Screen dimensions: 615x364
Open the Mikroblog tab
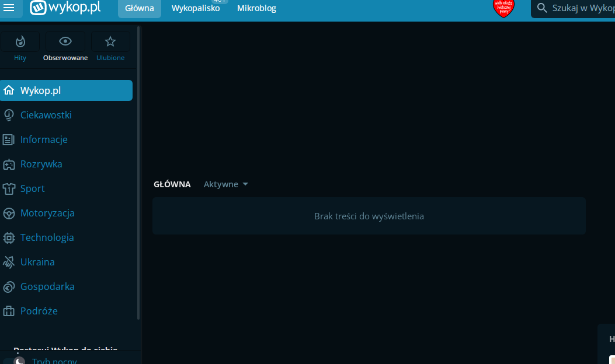(x=256, y=8)
